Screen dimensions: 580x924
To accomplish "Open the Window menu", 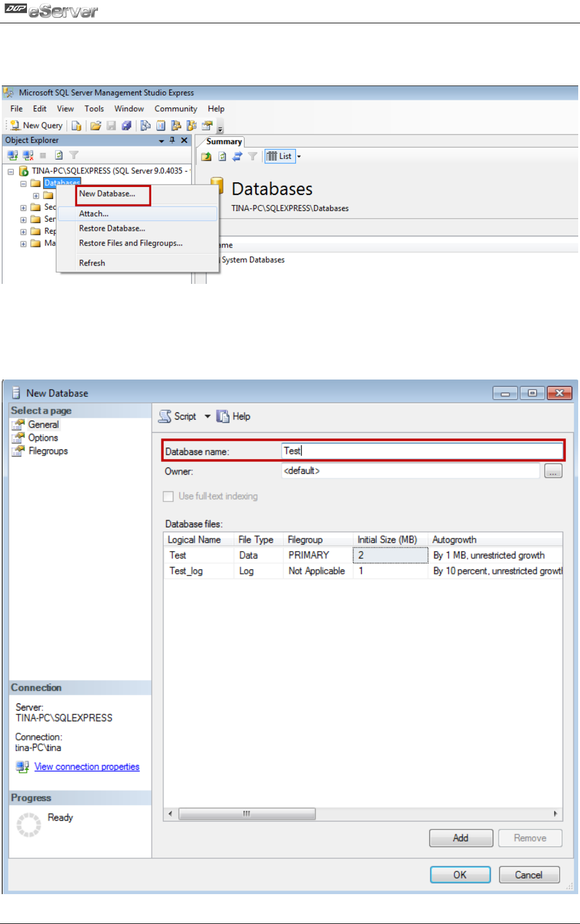I will (x=129, y=109).
